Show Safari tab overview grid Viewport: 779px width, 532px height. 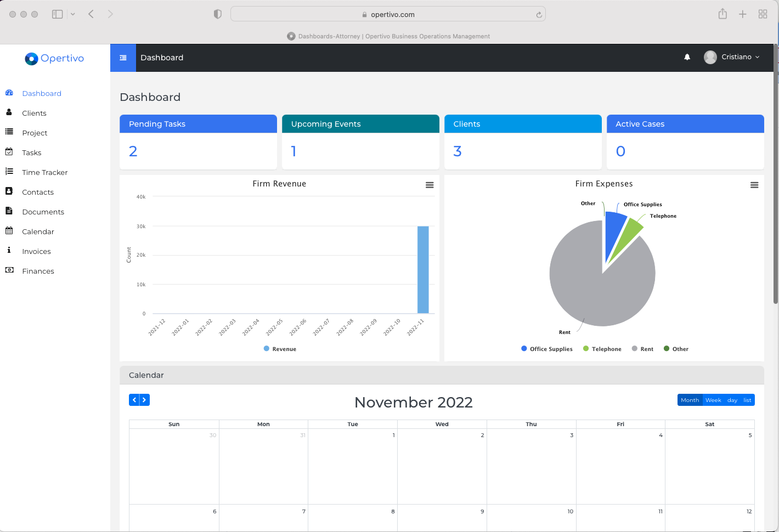[x=763, y=14]
